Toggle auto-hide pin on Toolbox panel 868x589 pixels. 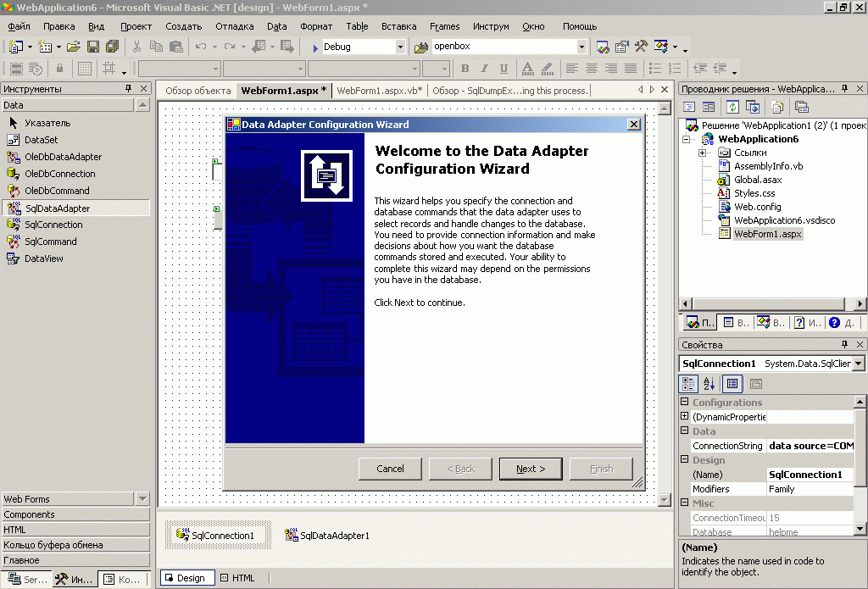click(129, 89)
